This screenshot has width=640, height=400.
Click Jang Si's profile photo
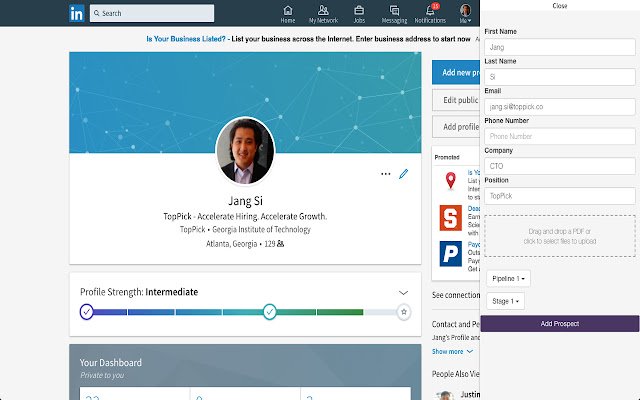point(245,151)
